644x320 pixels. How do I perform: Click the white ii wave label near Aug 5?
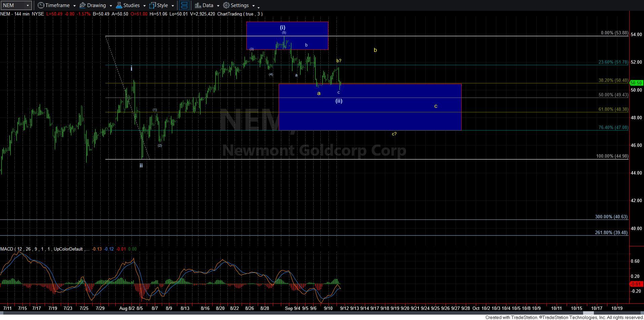[141, 165]
